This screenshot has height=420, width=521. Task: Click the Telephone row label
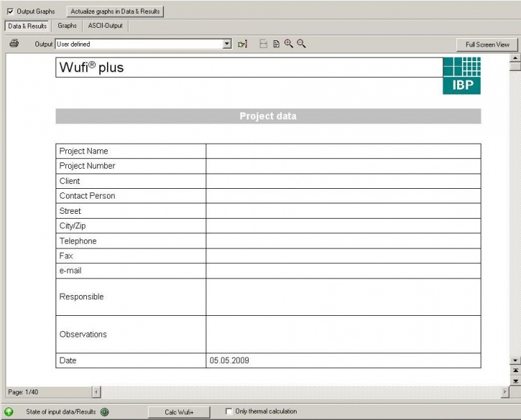pos(78,241)
